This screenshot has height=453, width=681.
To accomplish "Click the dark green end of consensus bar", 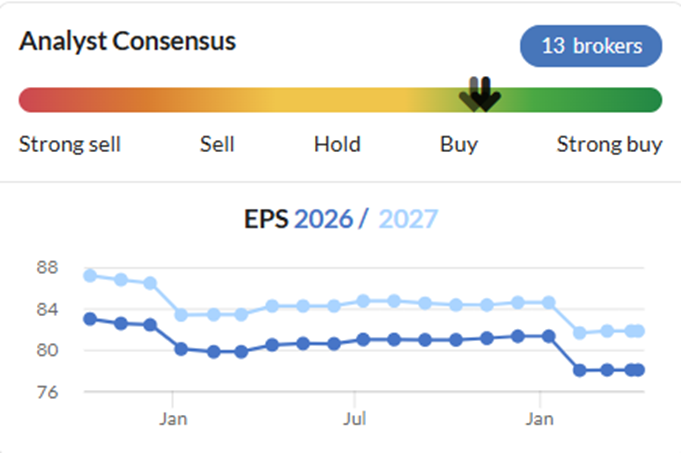I will tap(648, 100).
